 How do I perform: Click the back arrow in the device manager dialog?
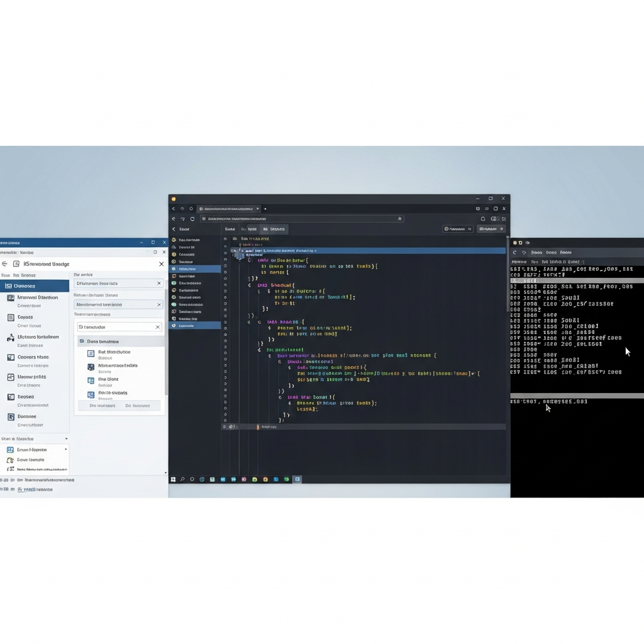pos(5,264)
